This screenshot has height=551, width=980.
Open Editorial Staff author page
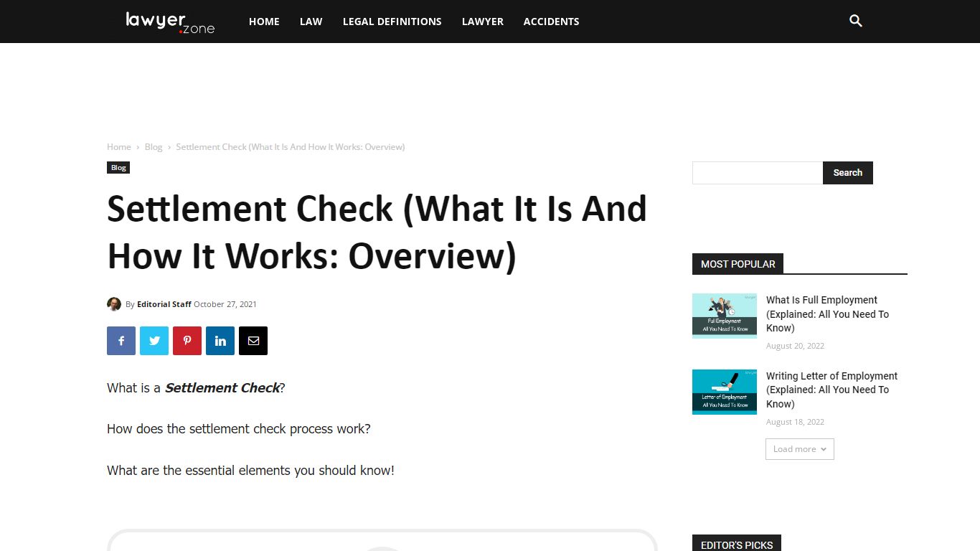pos(164,304)
